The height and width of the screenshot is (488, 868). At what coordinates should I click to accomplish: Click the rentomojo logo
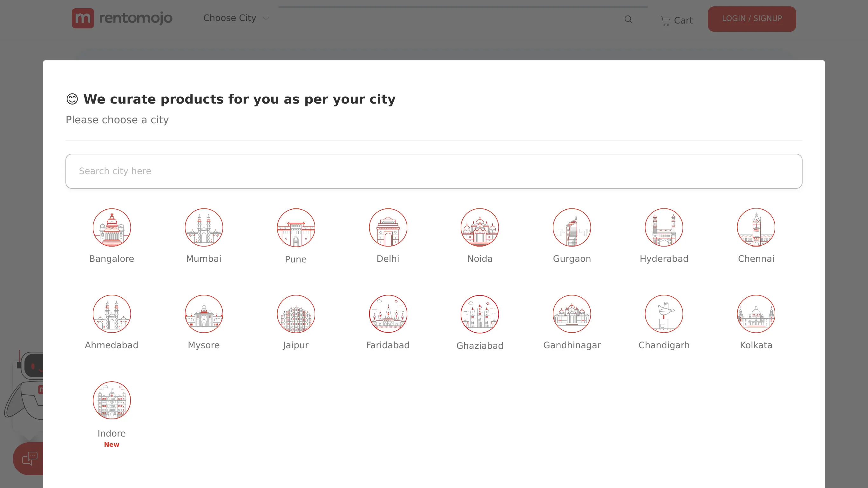(122, 18)
